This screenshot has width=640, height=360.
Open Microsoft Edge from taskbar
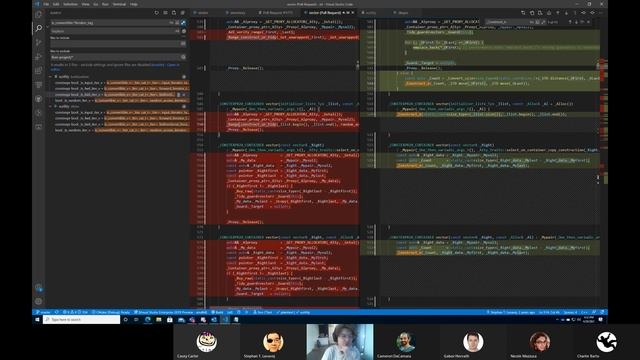coord(147,320)
